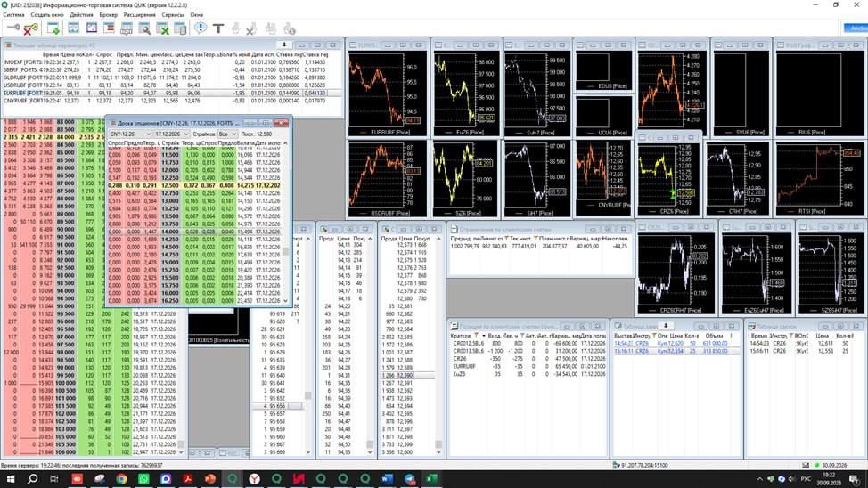Click the disconnect key with red X icon
Screen dimensions: 868x488
coord(30,28)
